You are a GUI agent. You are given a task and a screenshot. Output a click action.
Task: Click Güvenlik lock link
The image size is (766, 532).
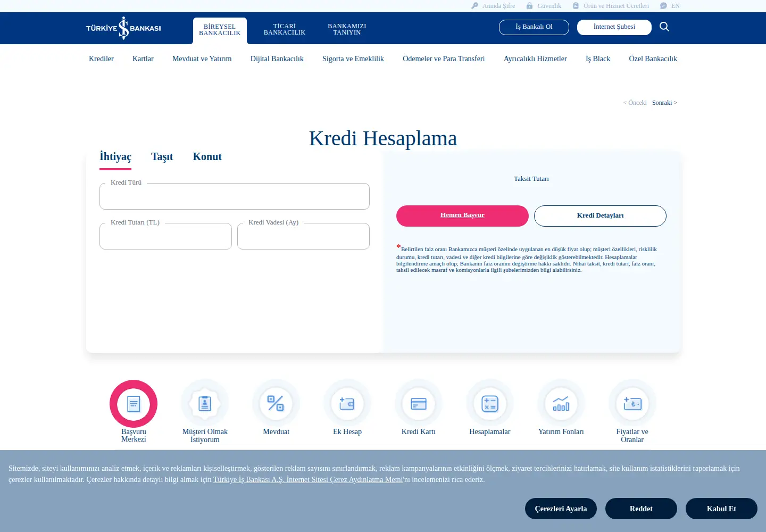544,6
